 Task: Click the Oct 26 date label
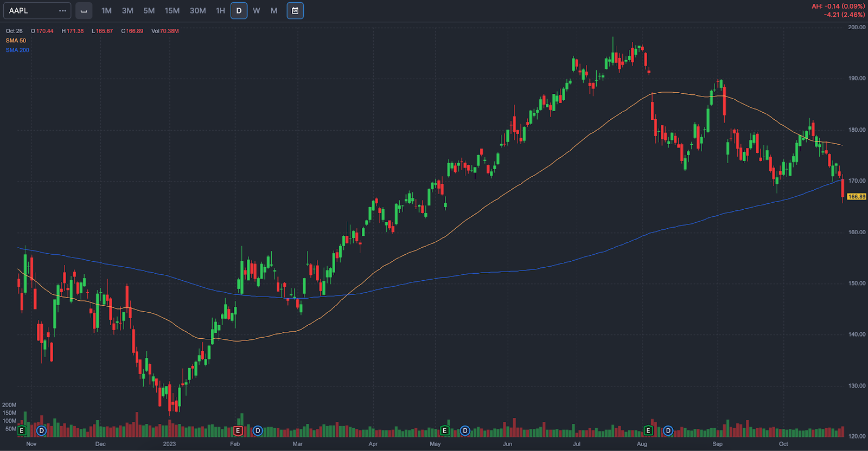pyautogui.click(x=14, y=31)
